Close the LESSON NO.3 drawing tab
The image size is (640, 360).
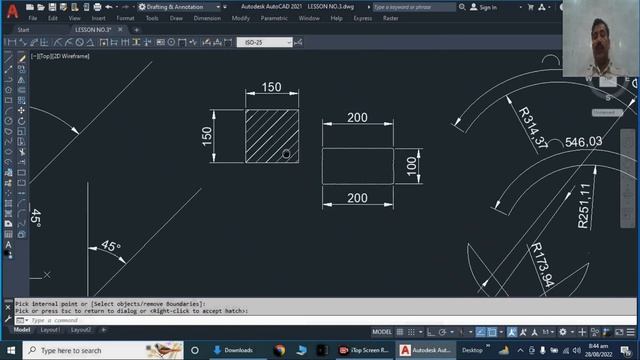[120, 29]
